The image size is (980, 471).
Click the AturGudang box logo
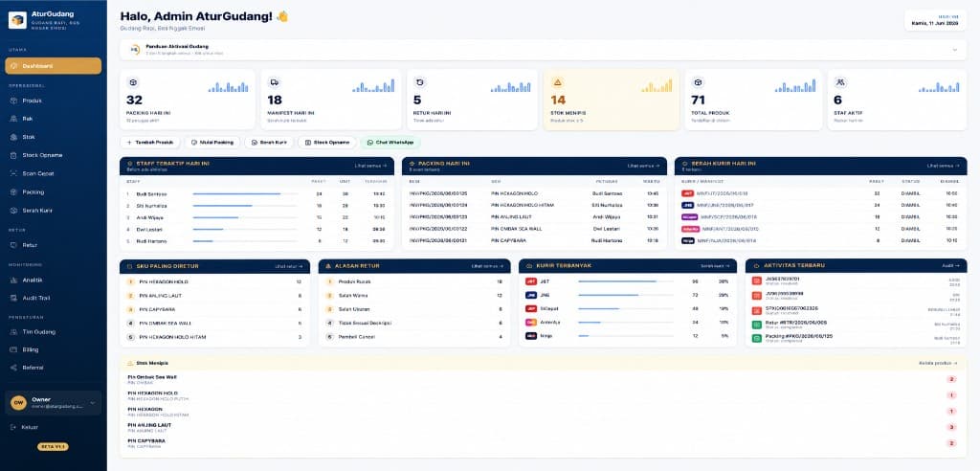point(17,20)
